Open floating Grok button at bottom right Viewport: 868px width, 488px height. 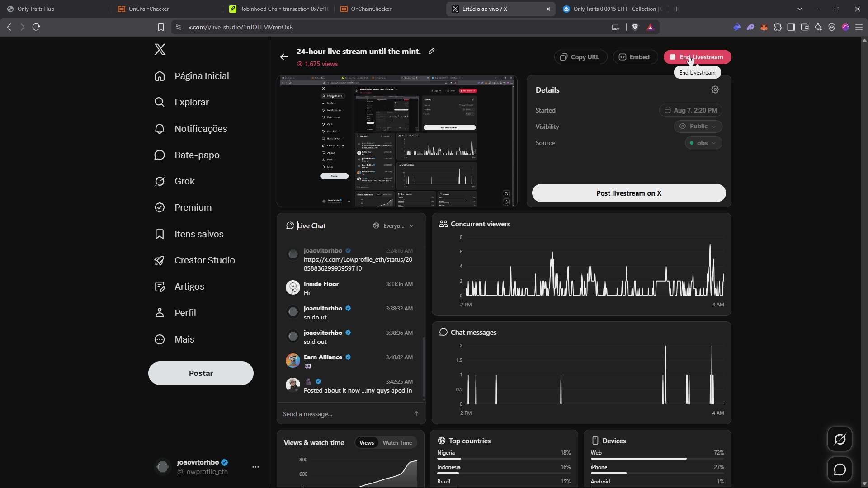click(x=840, y=439)
